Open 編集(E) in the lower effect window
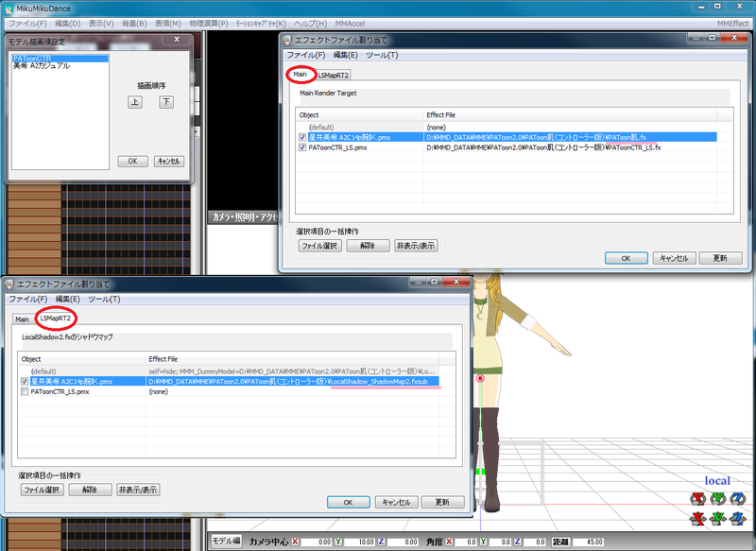The width and height of the screenshot is (756, 551). (67, 299)
